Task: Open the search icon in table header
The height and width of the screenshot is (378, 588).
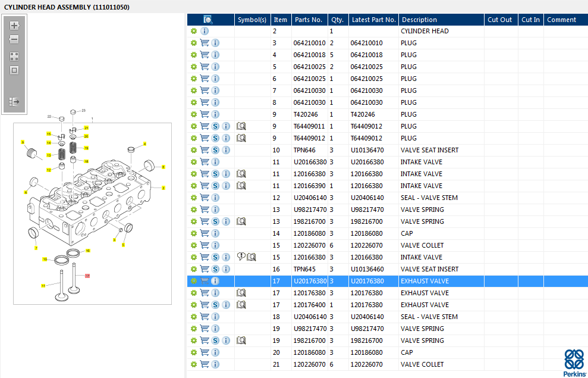Action: coord(207,20)
